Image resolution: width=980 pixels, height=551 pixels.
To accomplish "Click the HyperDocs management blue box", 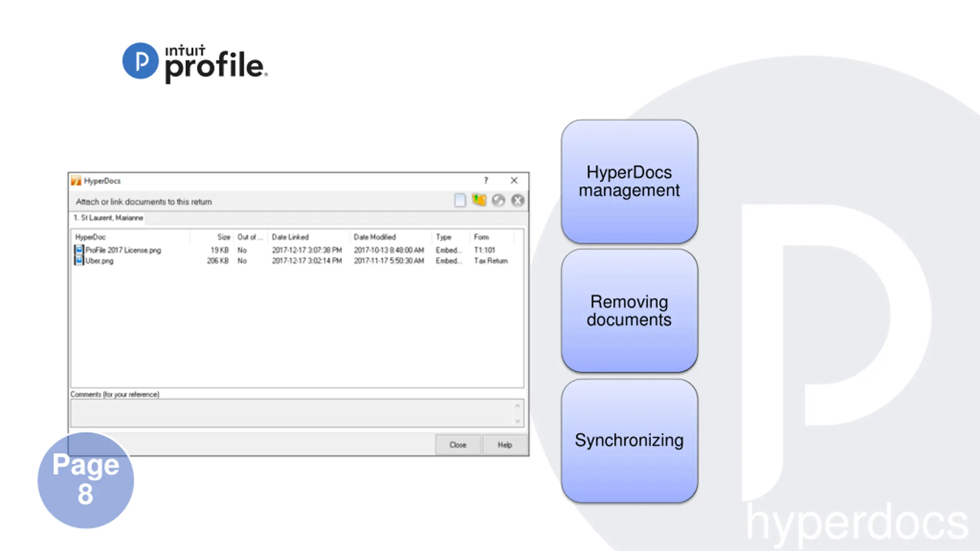I will [x=629, y=181].
